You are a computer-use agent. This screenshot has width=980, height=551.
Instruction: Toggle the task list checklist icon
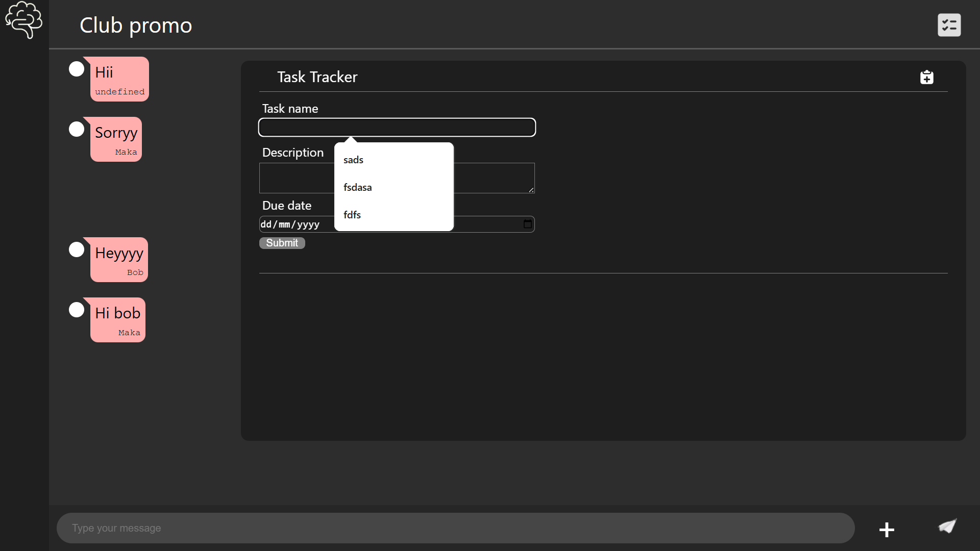pos(949,25)
